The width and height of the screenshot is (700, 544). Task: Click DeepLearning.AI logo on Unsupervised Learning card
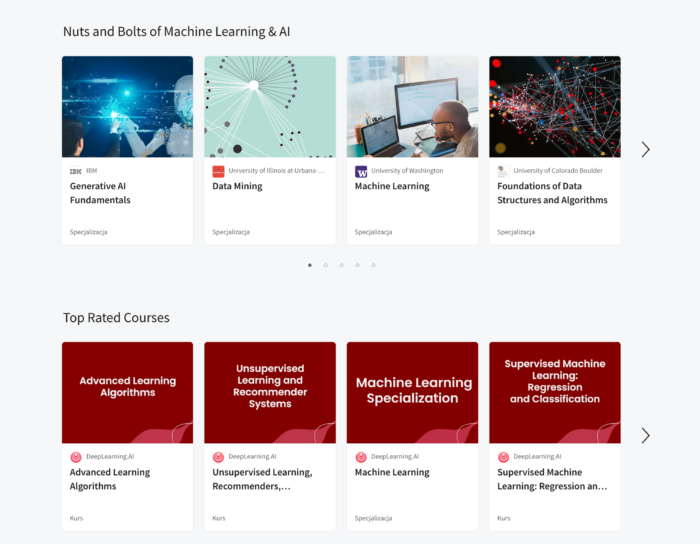219,457
